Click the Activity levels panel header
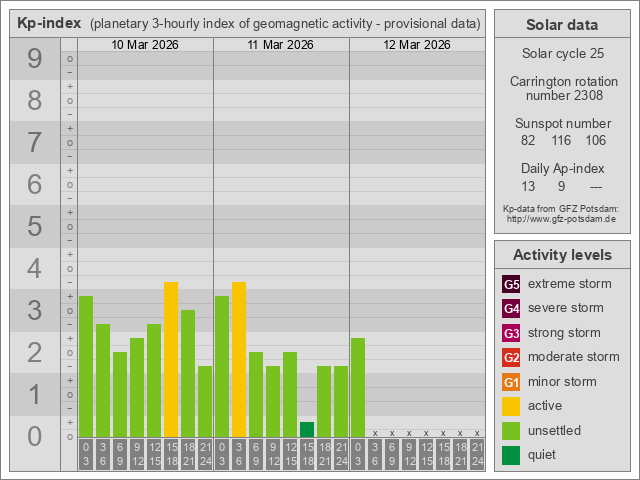Viewport: 640px width, 480px height. coord(561,254)
